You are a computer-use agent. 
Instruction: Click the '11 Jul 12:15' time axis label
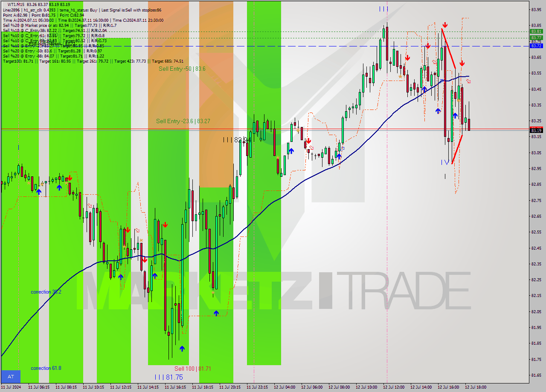121,387
